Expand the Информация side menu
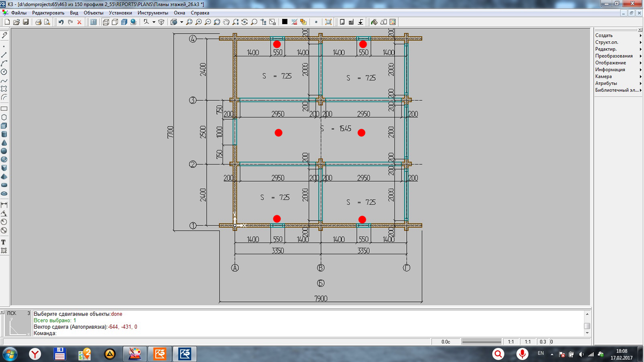Viewport: 644px width, 362px height. click(618, 70)
